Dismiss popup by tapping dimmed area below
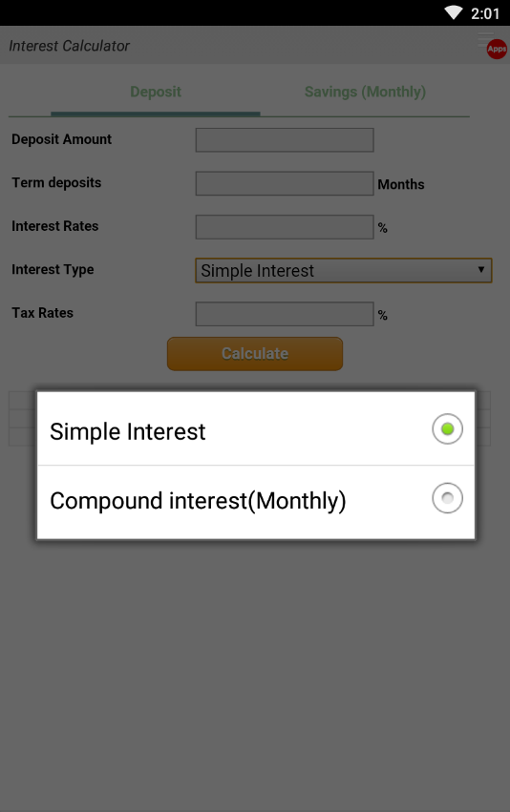Viewport: 510px width, 812px height. point(255,674)
